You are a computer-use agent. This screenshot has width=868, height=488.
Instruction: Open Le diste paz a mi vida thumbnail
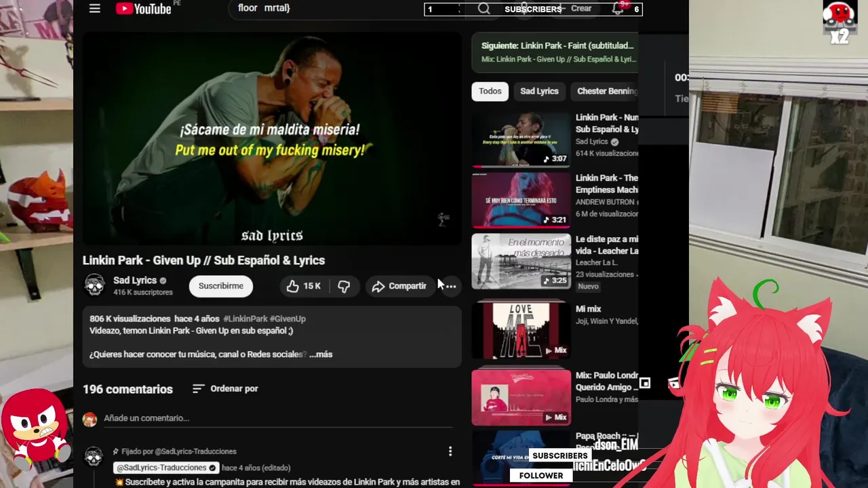(521, 261)
